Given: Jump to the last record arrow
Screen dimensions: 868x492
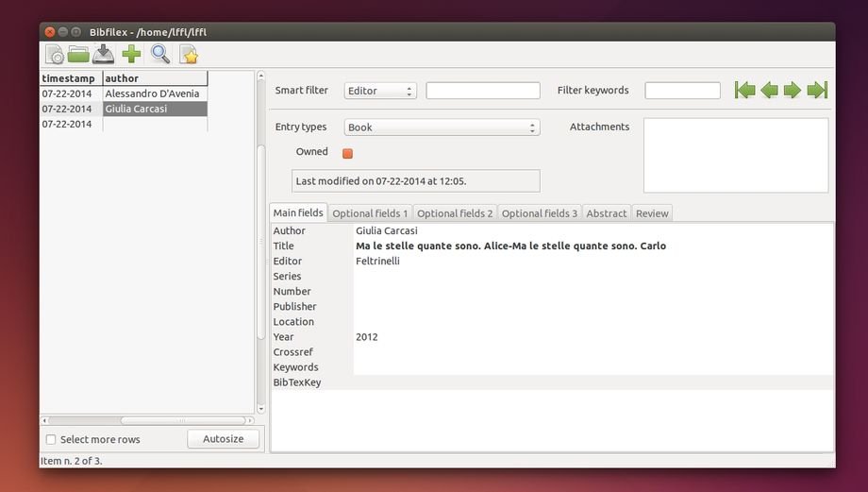Looking at the screenshot, I should (817, 91).
